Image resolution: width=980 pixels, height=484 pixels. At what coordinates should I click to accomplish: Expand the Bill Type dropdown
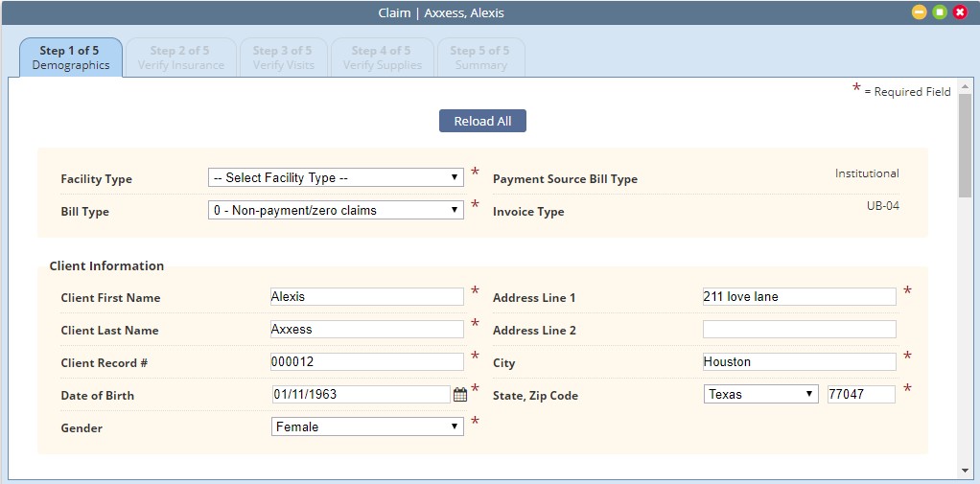pos(336,210)
